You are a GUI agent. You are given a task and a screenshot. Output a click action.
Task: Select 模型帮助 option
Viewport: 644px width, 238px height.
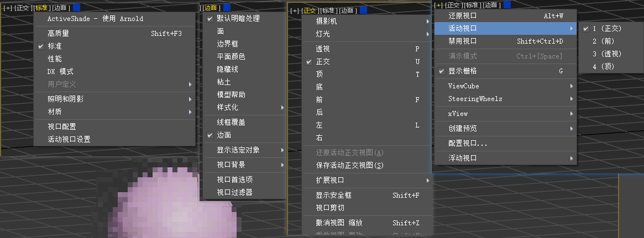pyautogui.click(x=244, y=94)
